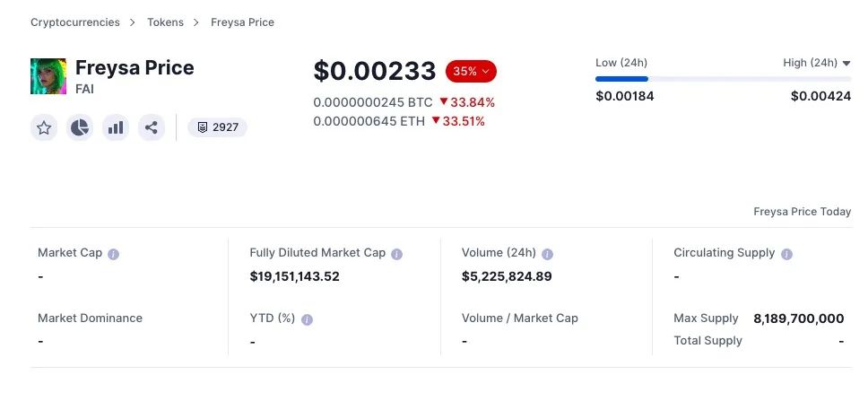The height and width of the screenshot is (410, 868).
Task: Expand the 35% price change dropdown
Action: click(x=471, y=71)
